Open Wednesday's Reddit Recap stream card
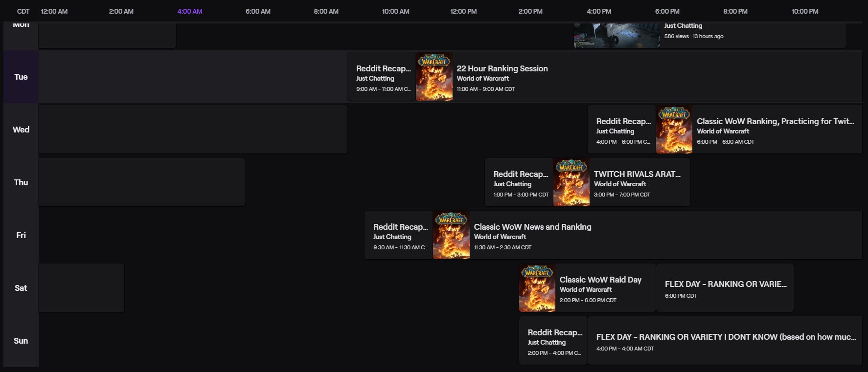 pyautogui.click(x=621, y=130)
